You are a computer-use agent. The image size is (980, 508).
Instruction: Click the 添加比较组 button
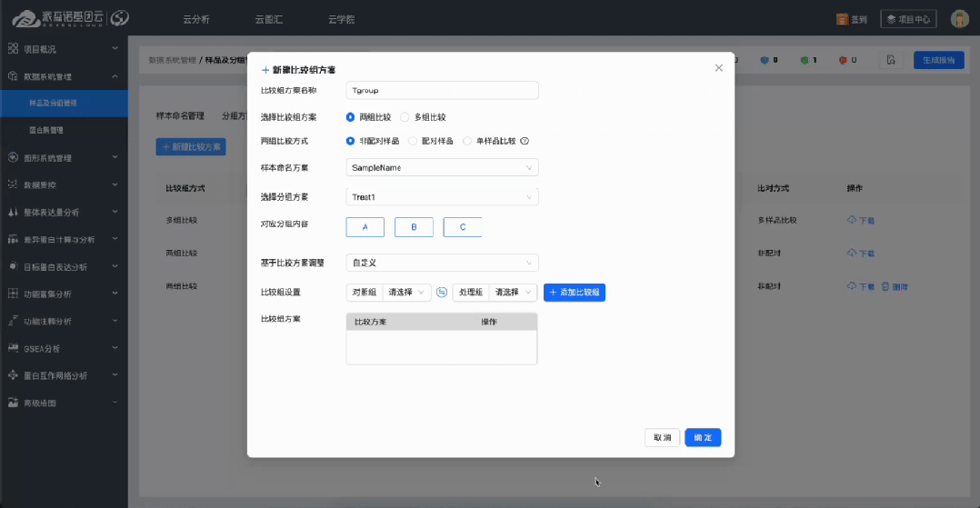point(575,293)
